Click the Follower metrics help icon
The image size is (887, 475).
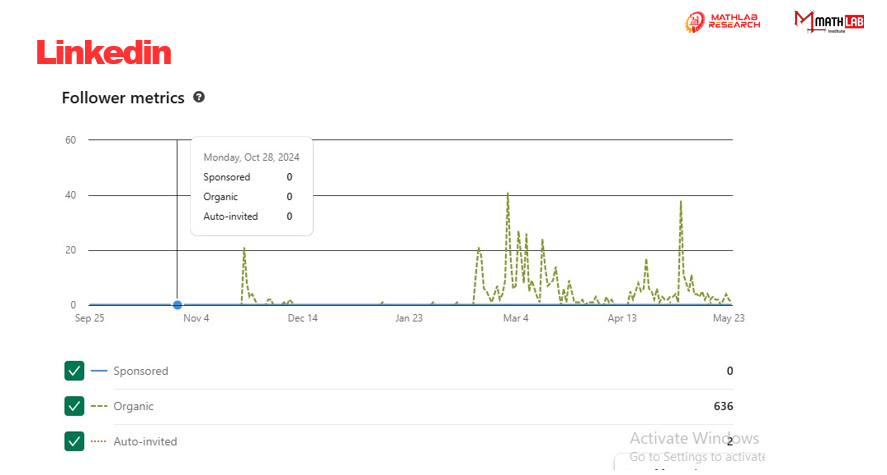coord(199,97)
